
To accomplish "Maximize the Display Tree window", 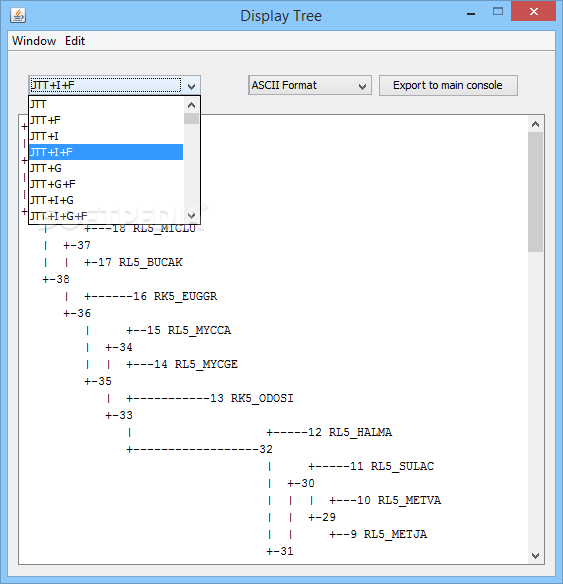I will click(498, 12).
